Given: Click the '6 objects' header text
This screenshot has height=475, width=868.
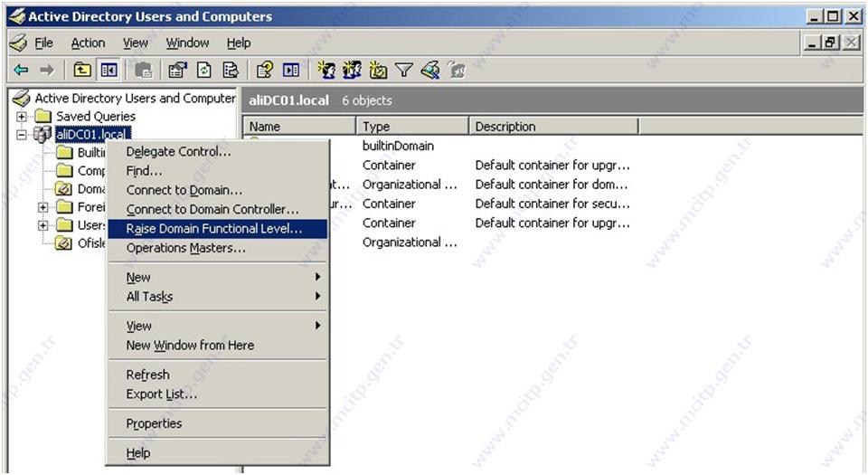Looking at the screenshot, I should (x=366, y=100).
